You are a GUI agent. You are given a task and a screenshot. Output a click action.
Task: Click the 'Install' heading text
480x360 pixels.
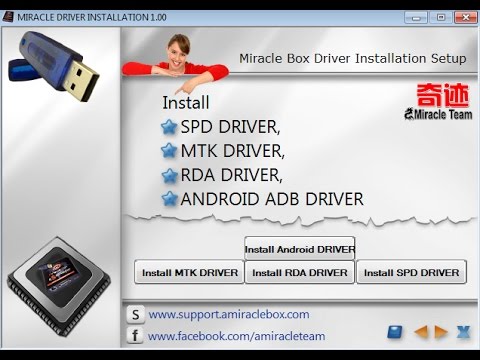(186, 102)
